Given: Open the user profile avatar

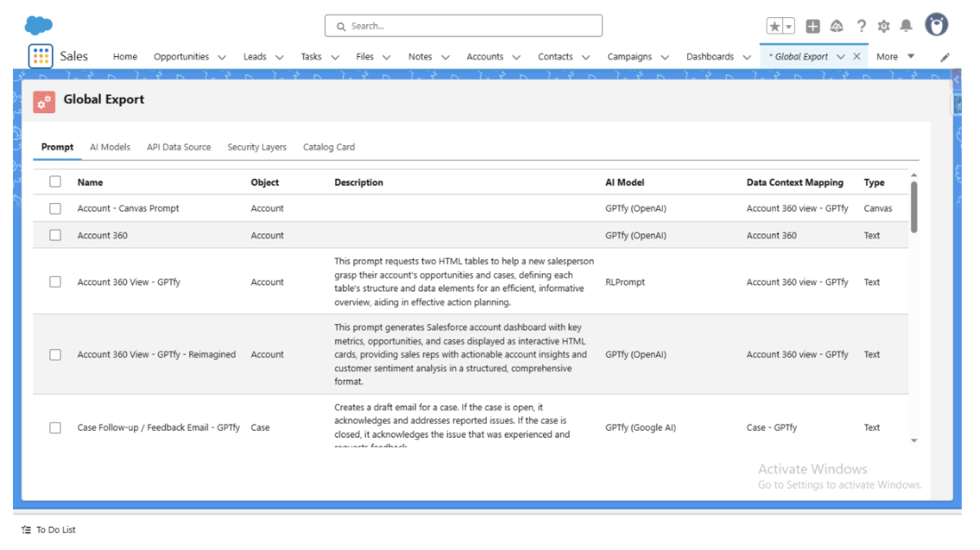Looking at the screenshot, I should (x=936, y=25).
